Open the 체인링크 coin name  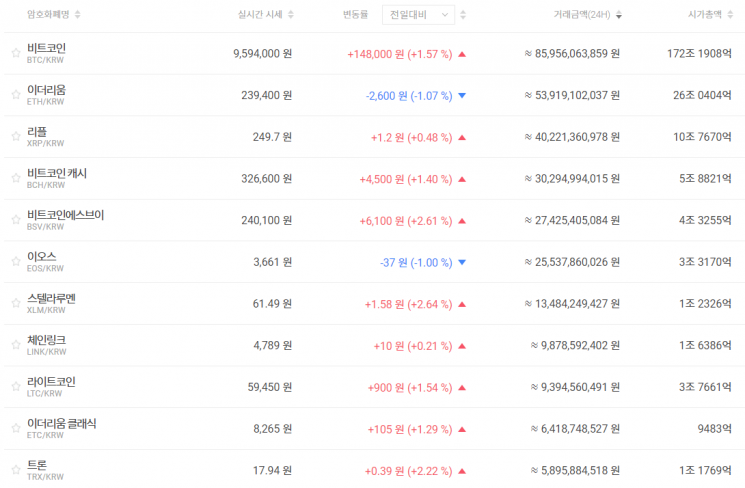[46, 340]
